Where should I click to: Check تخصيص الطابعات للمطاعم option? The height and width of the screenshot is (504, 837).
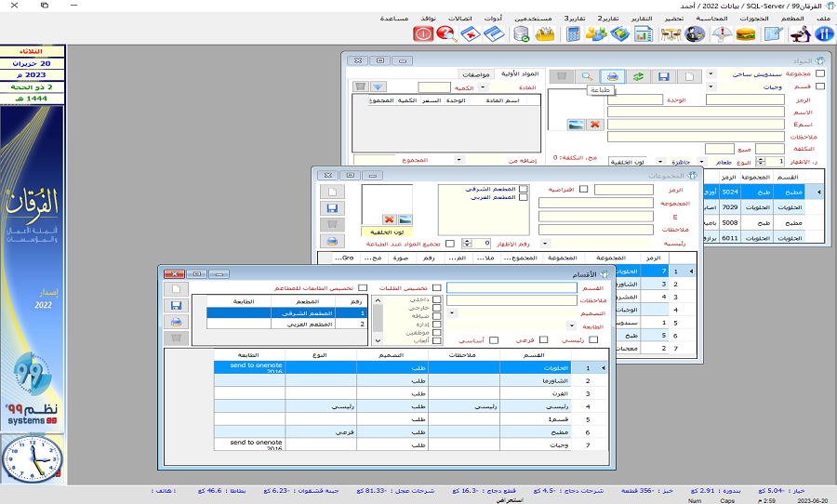coord(363,288)
